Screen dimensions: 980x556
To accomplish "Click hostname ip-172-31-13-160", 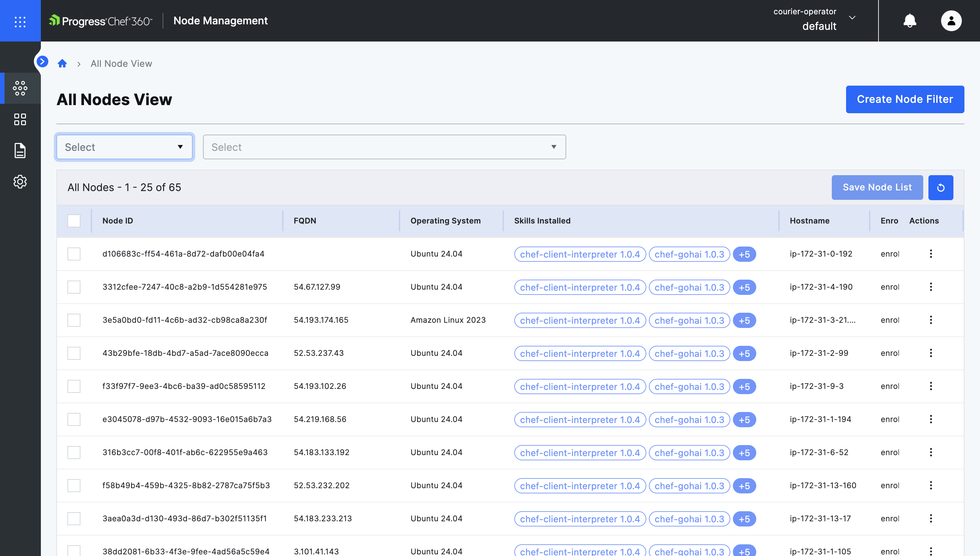I will [823, 485].
